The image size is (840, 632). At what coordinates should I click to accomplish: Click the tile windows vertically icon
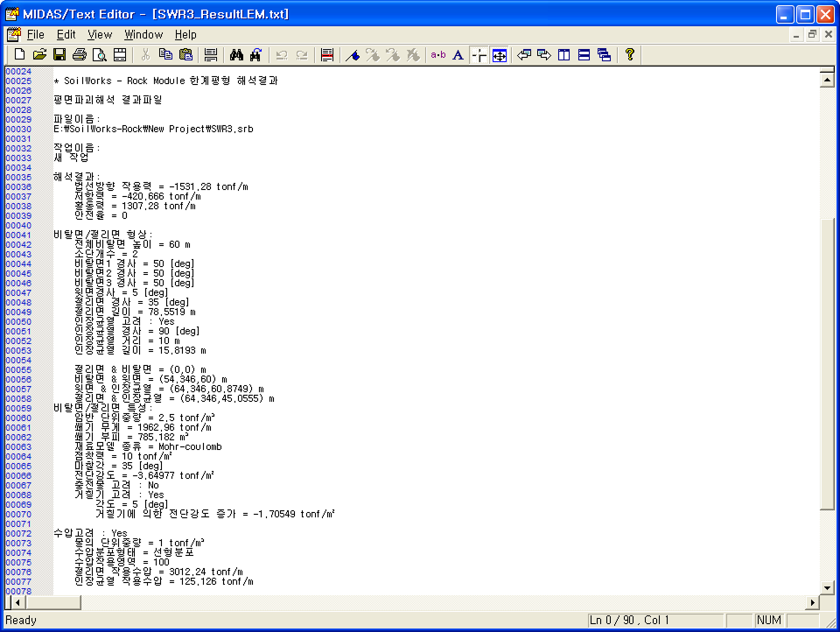[x=564, y=55]
